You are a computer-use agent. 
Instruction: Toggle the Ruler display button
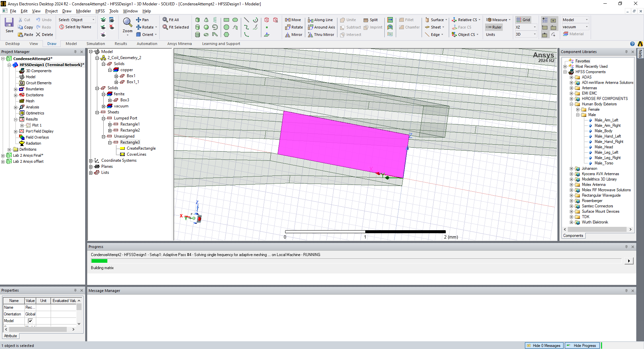click(x=494, y=27)
